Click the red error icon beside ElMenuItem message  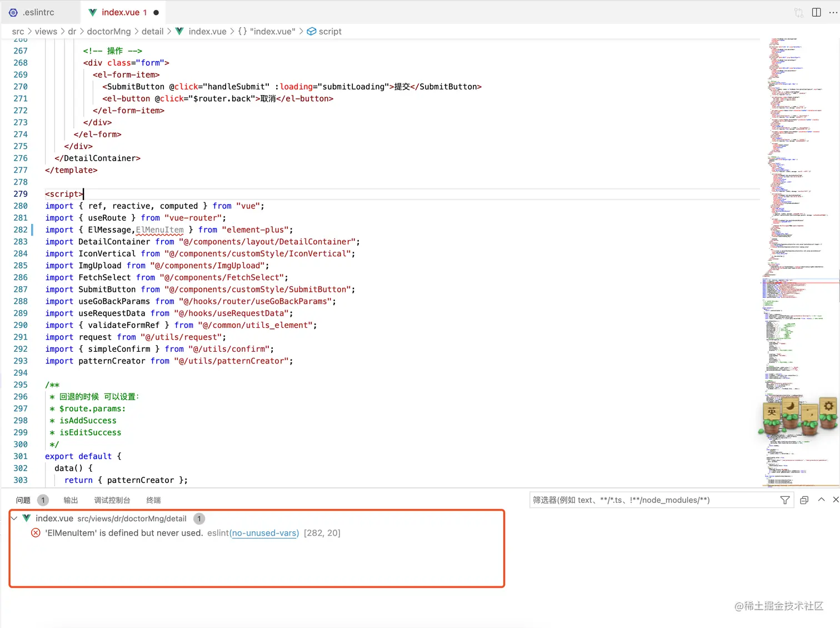pos(36,533)
